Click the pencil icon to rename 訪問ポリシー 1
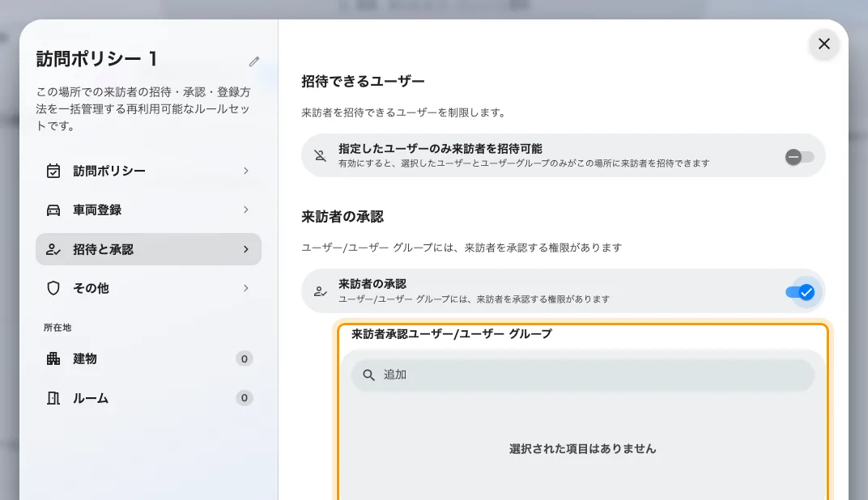Screen dimensions: 868x500 click(x=254, y=61)
